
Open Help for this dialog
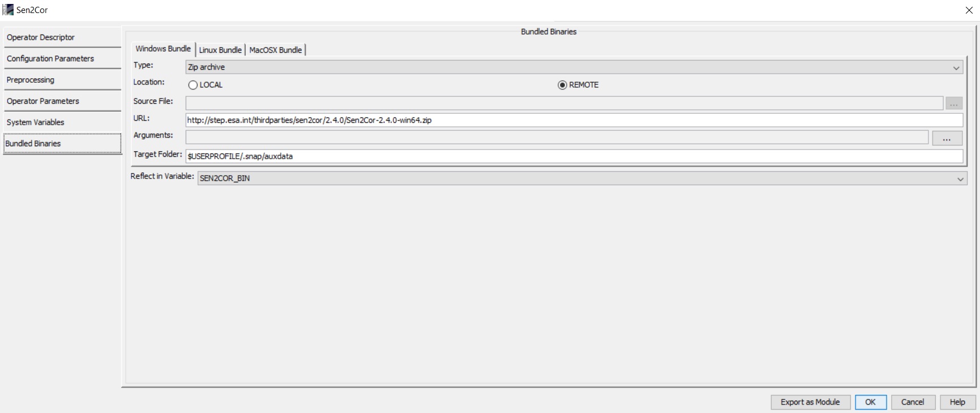click(957, 402)
